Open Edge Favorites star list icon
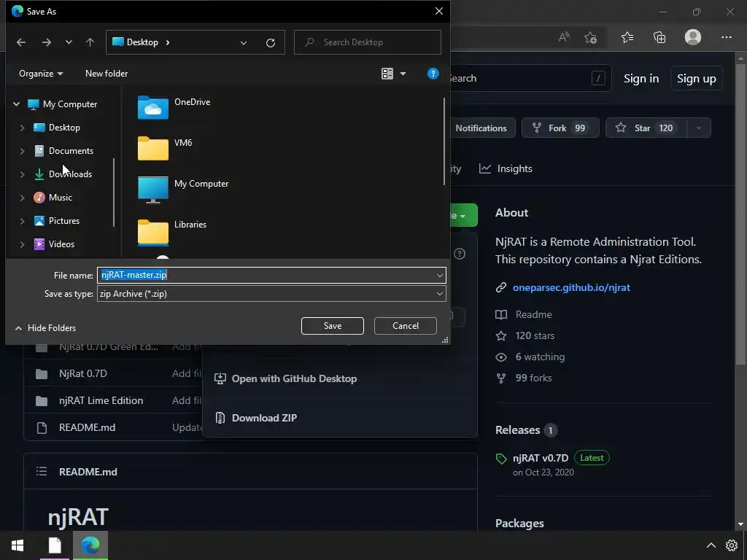 click(x=627, y=37)
